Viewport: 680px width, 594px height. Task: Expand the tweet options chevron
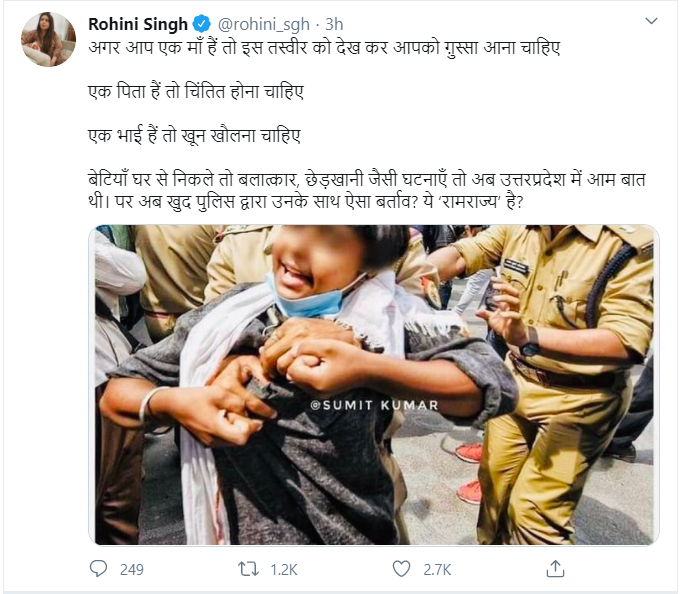(x=651, y=21)
